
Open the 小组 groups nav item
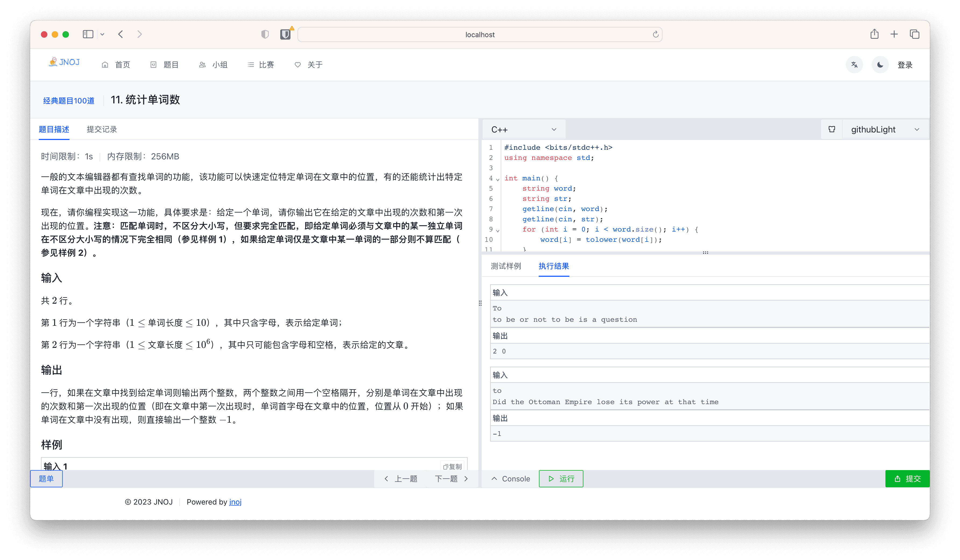[x=213, y=65]
